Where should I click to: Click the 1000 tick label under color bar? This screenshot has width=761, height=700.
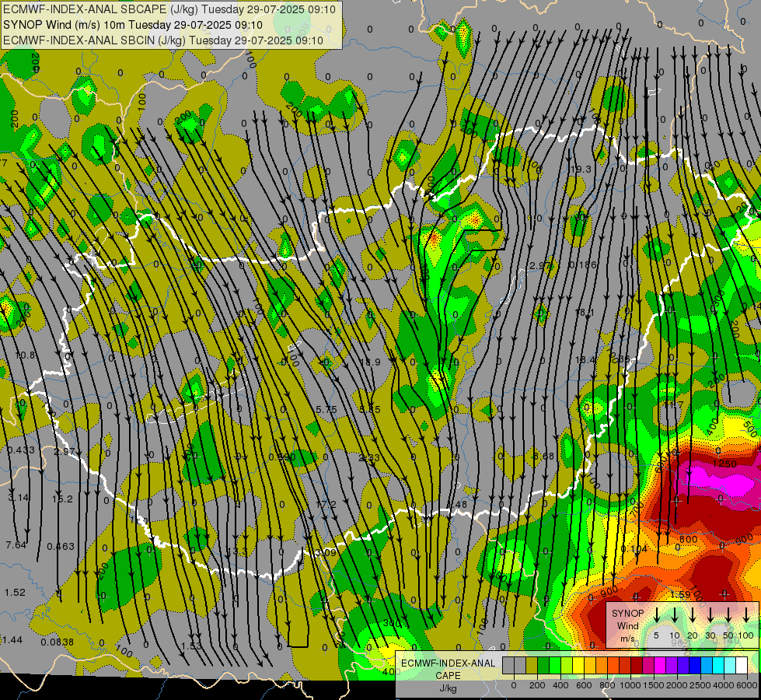tap(630, 685)
